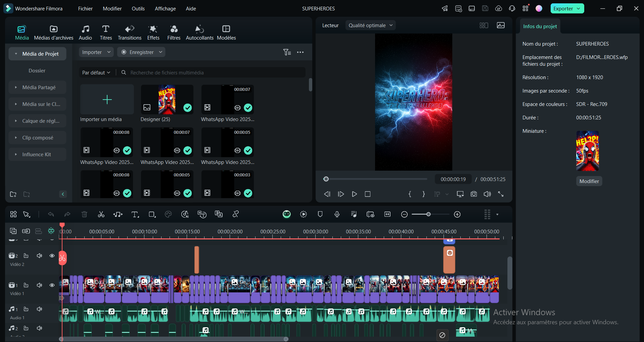Take a snapshot with the camera icon

point(473,194)
